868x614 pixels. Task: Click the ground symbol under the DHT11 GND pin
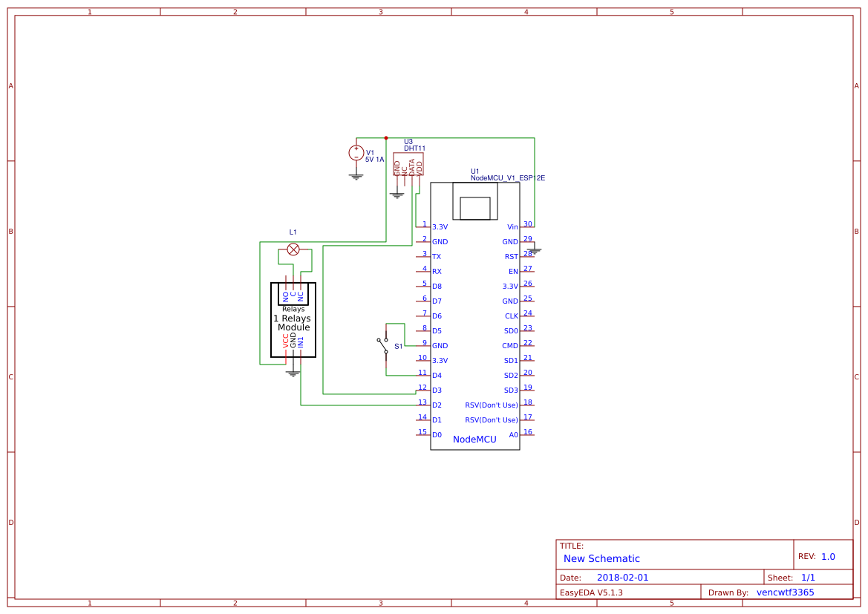click(397, 195)
